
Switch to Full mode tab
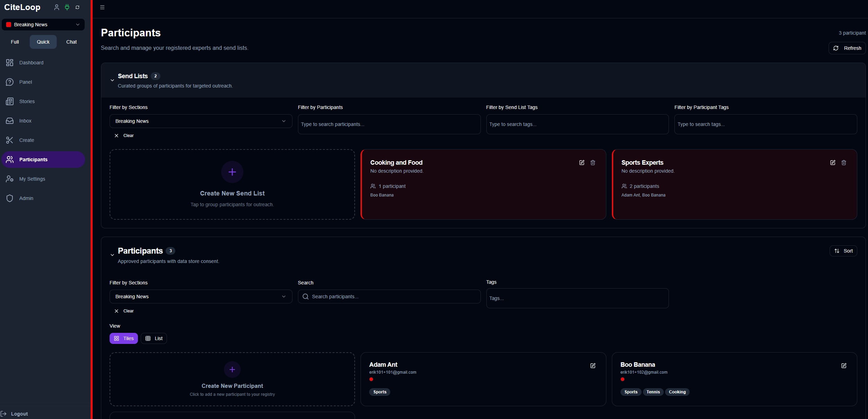pyautogui.click(x=15, y=42)
